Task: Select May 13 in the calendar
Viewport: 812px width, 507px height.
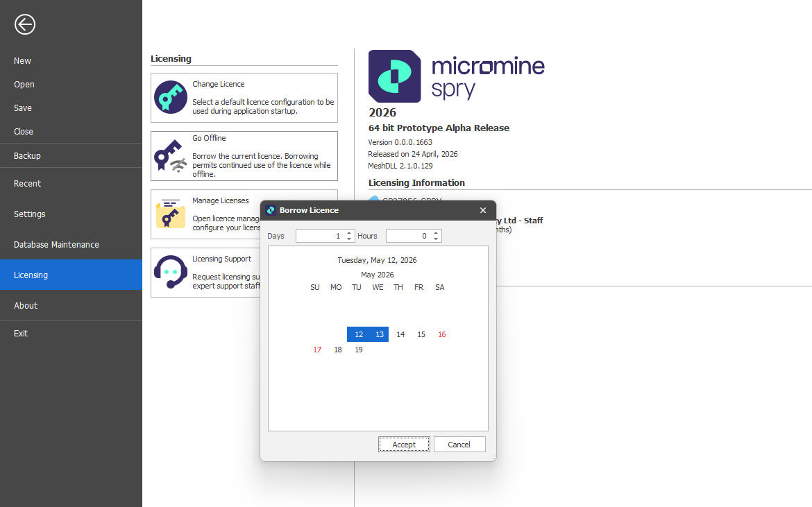Action: point(378,334)
